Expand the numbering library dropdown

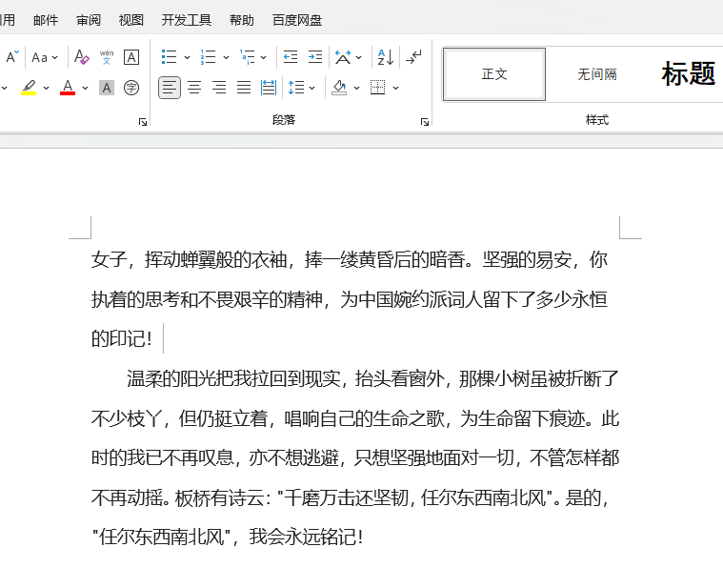coord(226,57)
